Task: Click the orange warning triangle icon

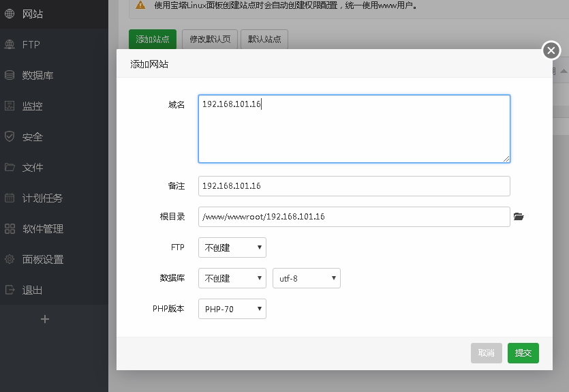Action: point(140,5)
